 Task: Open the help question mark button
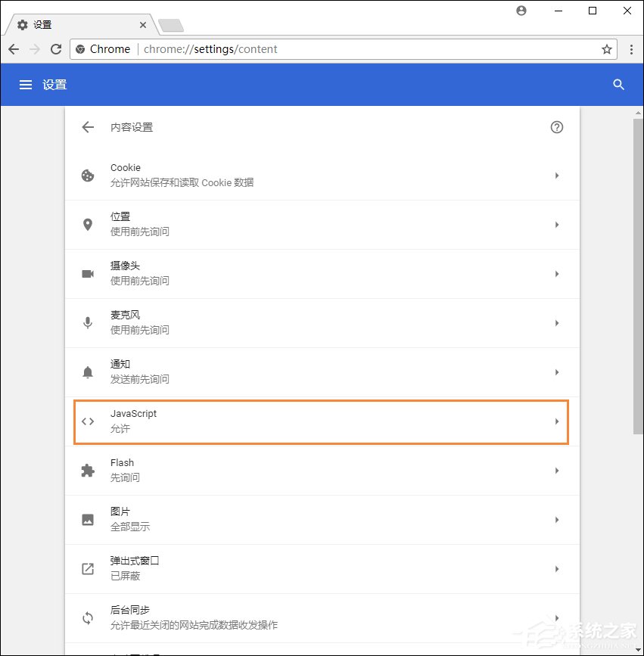pos(557,127)
